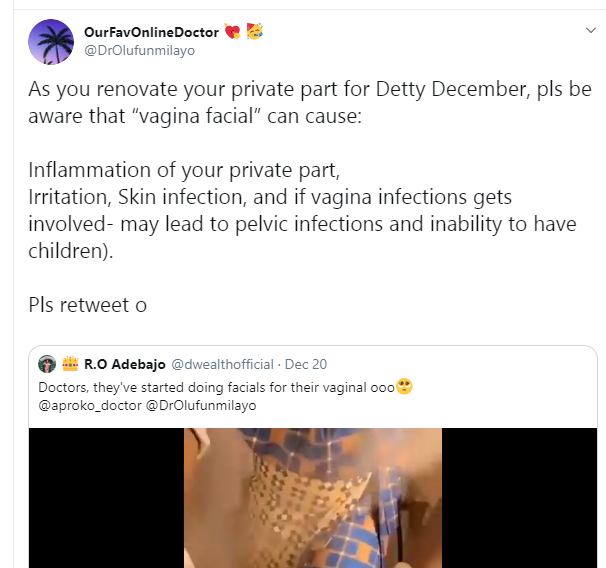This screenshot has height=568, width=606.
Task: Play the quoted tweet's video thumbnail
Action: coord(312,497)
